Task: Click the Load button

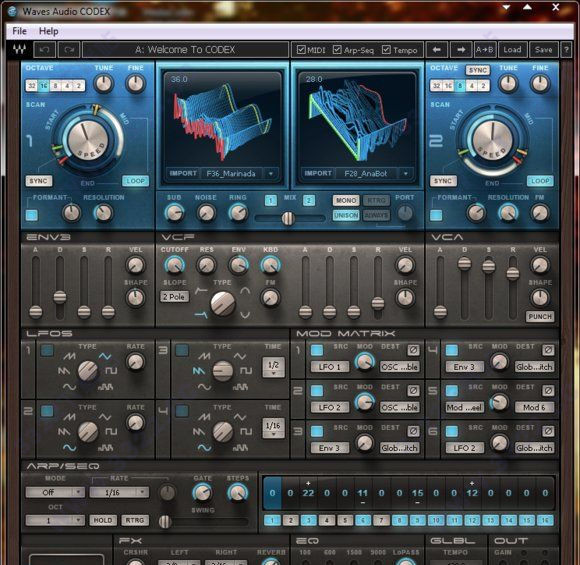Action: pos(512,50)
